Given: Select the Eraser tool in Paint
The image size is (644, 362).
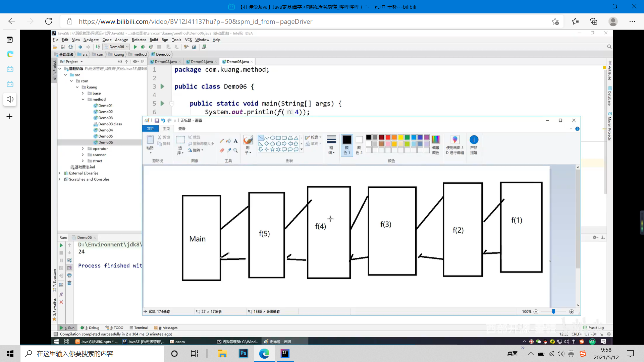Looking at the screenshot, I should 222,150.
